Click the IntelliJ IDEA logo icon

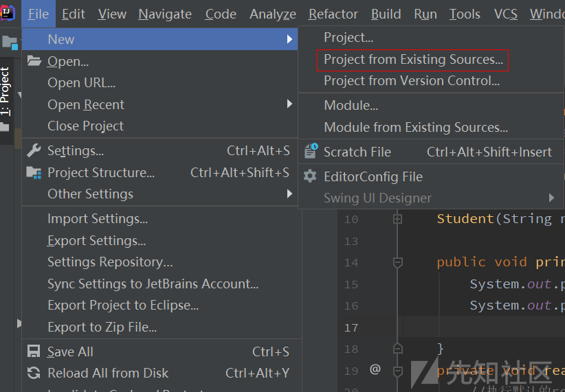click(8, 12)
